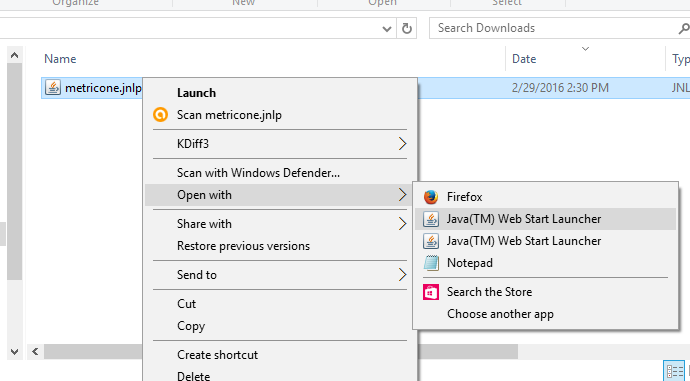Choose Create shortcut
The width and height of the screenshot is (690, 381).
(281, 355)
